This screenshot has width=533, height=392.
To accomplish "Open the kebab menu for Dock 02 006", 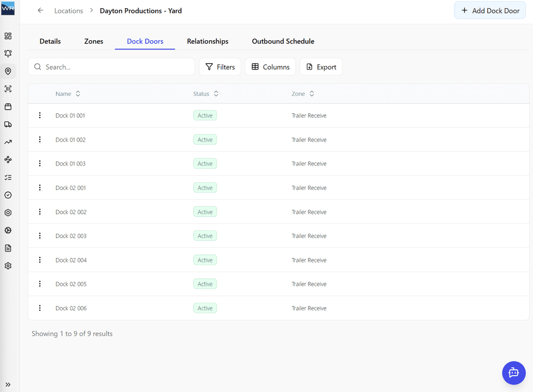I will pyautogui.click(x=39, y=308).
